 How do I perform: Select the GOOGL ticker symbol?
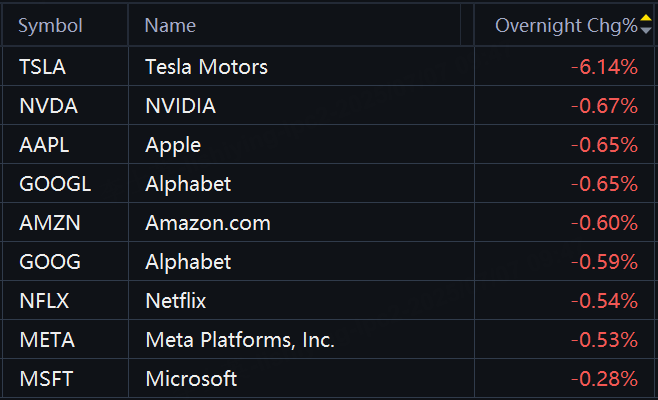(x=55, y=184)
